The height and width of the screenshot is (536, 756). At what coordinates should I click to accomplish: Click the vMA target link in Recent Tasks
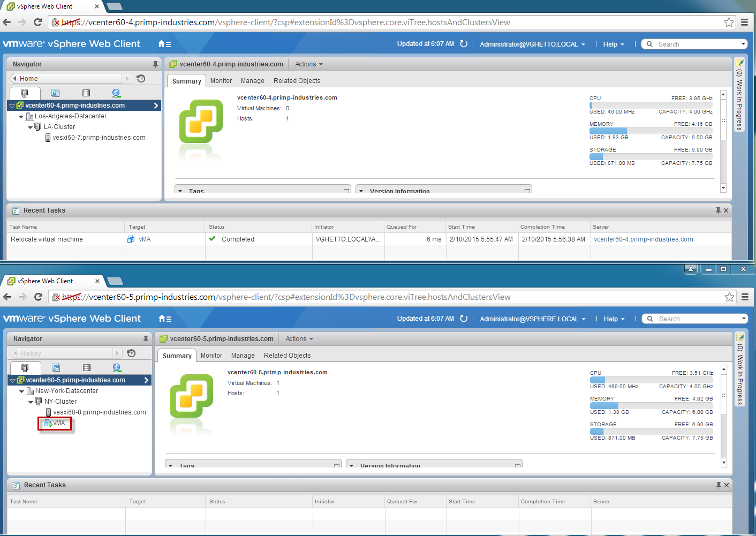pyautogui.click(x=145, y=239)
